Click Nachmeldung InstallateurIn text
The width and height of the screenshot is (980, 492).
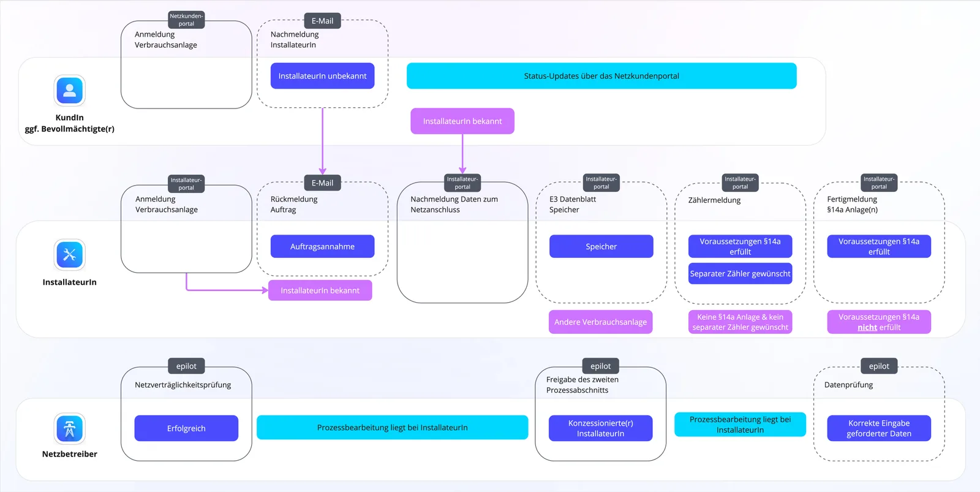295,40
